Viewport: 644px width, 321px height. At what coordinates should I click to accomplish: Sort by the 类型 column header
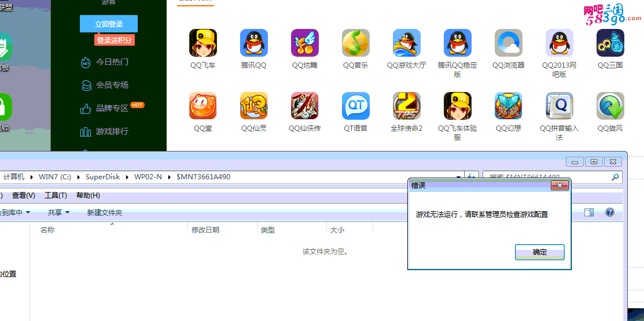click(267, 230)
